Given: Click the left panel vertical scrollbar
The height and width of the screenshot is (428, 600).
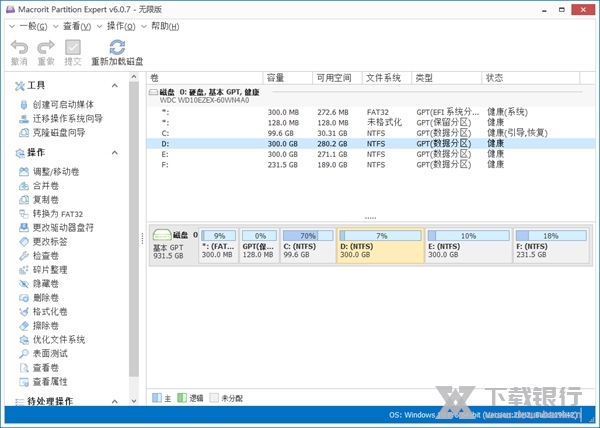Looking at the screenshot, I should click(x=134, y=229).
